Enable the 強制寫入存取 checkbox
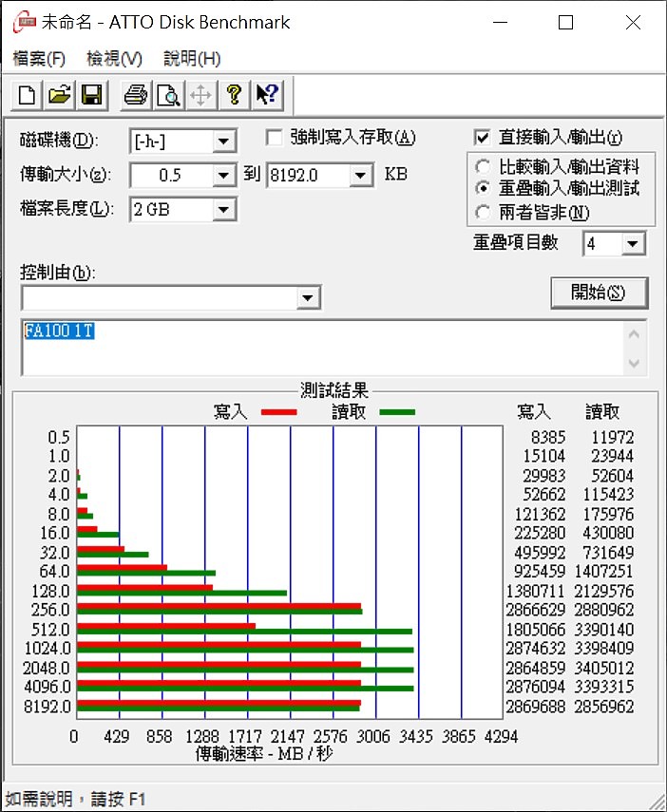 [x=275, y=138]
